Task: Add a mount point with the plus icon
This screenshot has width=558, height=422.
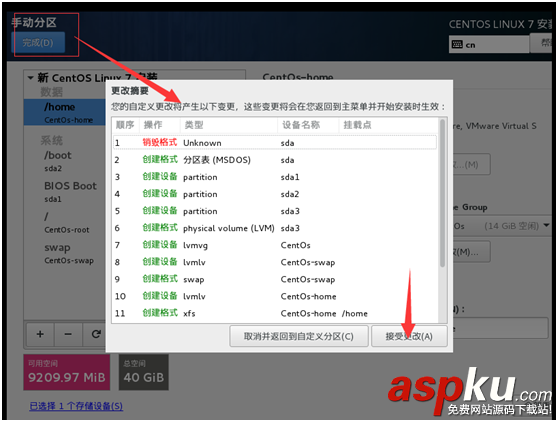Action: coord(40,334)
